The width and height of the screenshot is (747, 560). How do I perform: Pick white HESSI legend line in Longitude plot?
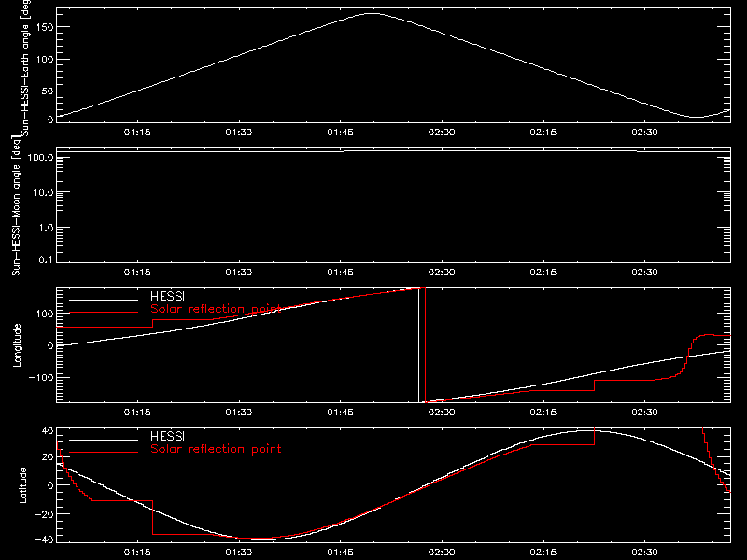[104, 300]
